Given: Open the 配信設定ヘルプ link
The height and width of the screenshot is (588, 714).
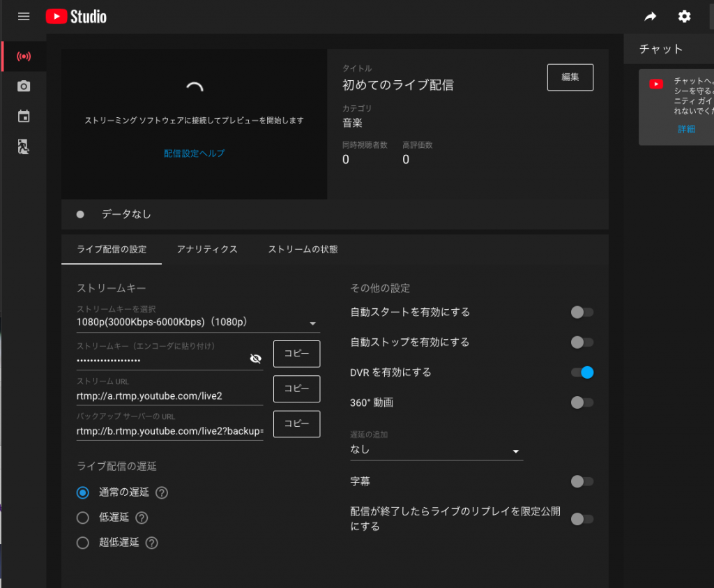Looking at the screenshot, I should click(194, 153).
